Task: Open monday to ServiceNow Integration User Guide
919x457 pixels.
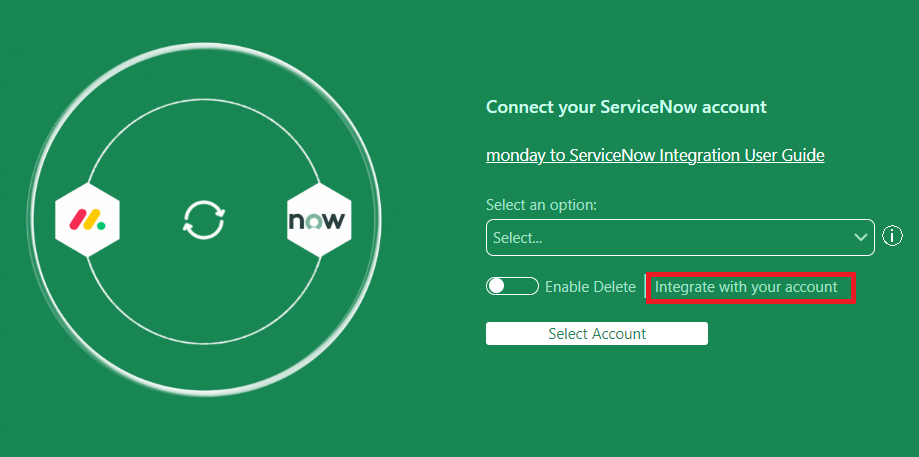Action: click(655, 155)
